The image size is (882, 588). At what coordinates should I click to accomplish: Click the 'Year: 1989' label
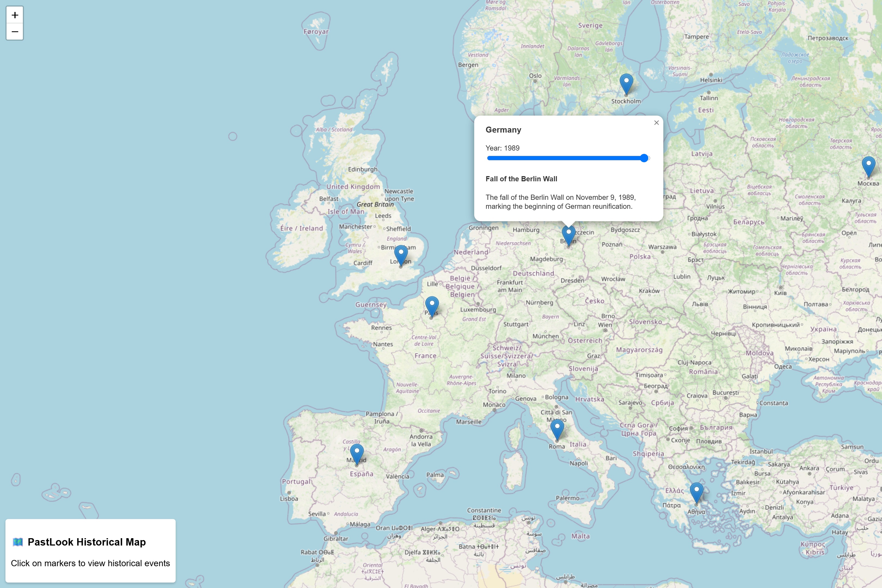click(502, 148)
